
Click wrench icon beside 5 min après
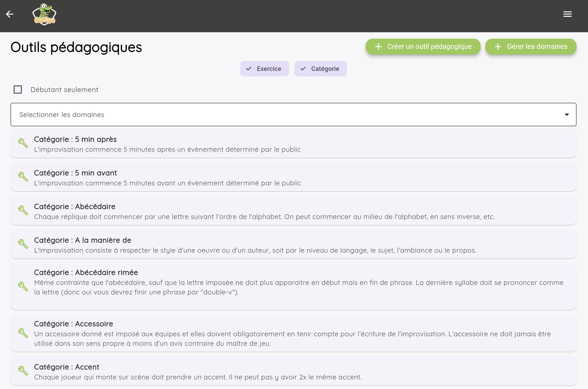click(x=23, y=143)
